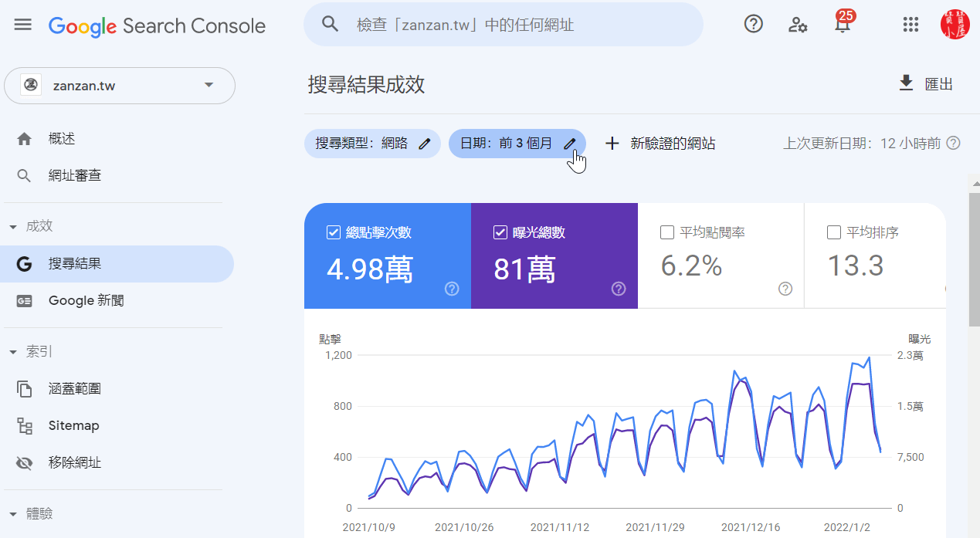The height and width of the screenshot is (538, 980).
Task: Click pencil icon on 日期 chip
Action: [x=570, y=144]
